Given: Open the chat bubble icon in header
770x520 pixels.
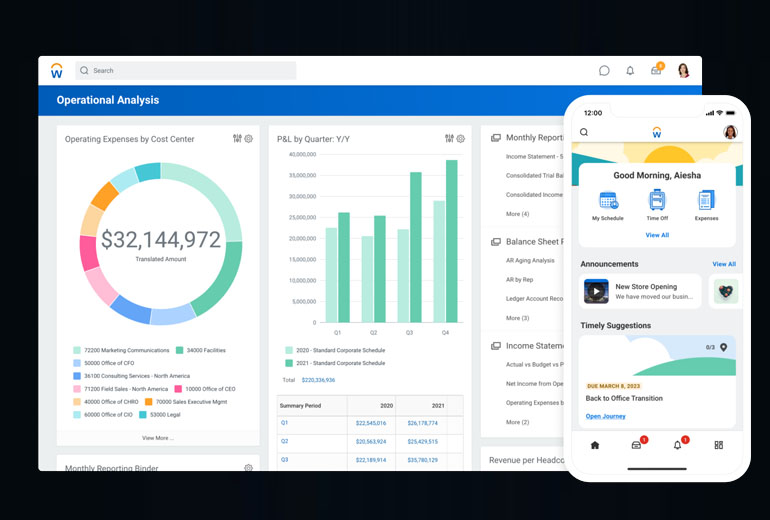Looking at the screenshot, I should coord(604,71).
